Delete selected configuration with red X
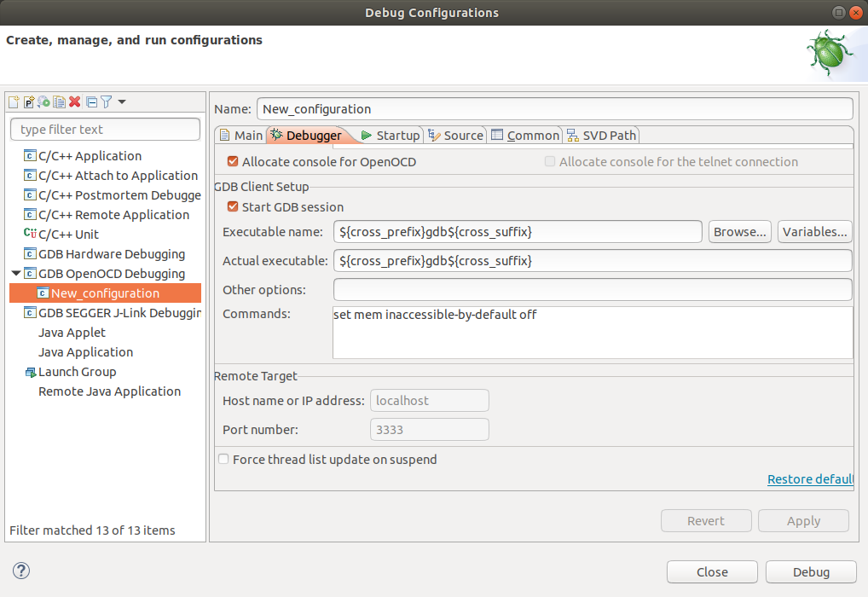Screen dimensions: 868x597 75,101
